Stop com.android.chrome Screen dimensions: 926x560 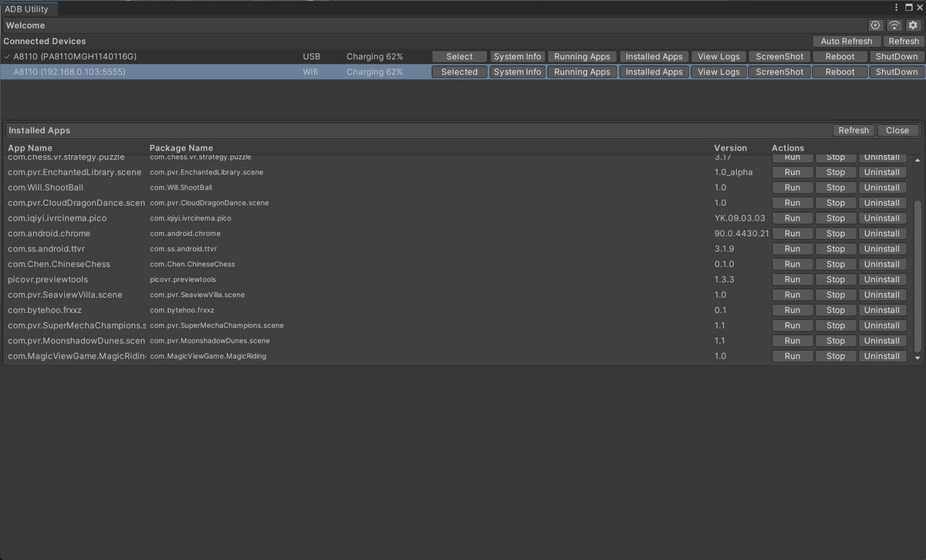click(x=836, y=234)
